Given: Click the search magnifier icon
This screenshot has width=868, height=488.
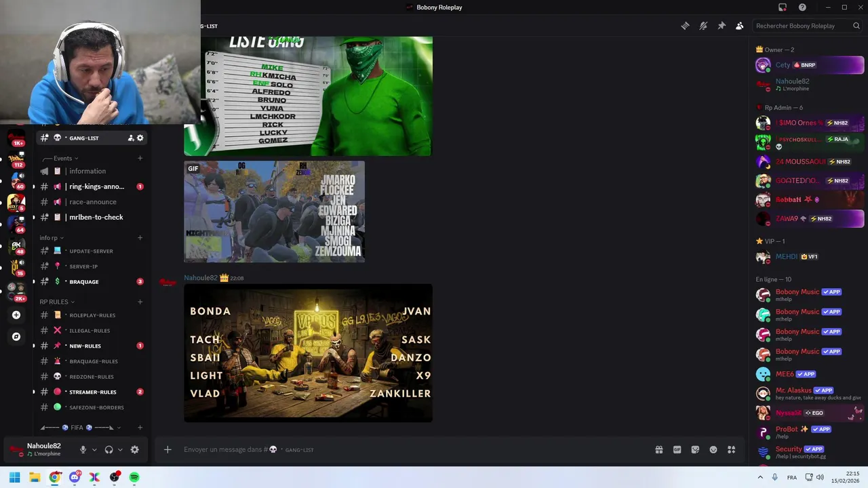Looking at the screenshot, I should click(x=856, y=26).
